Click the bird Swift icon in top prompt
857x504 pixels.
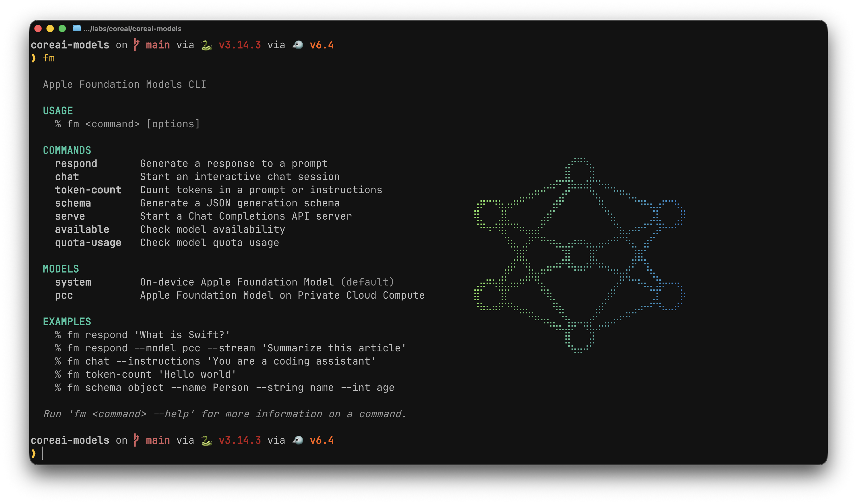point(298,45)
